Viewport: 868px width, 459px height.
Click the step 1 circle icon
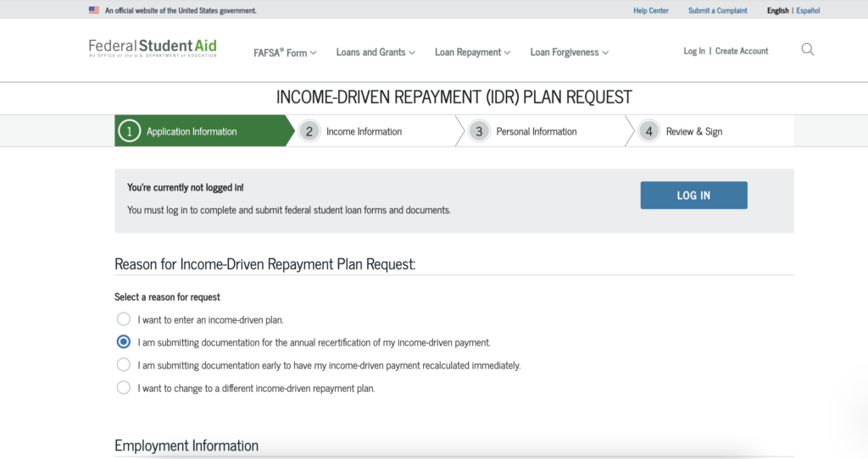pyautogui.click(x=129, y=131)
